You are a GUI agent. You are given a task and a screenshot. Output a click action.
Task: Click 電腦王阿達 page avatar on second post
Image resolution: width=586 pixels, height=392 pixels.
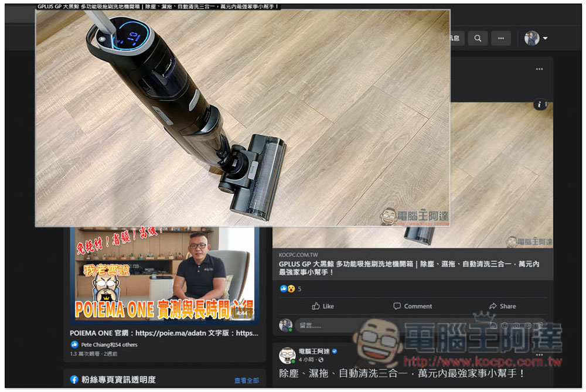point(287,356)
